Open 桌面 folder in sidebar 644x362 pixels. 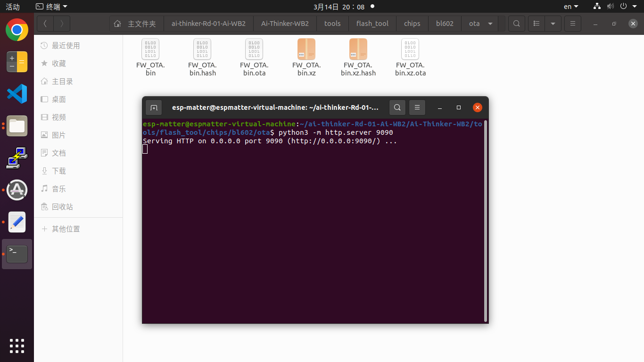pyautogui.click(x=78, y=99)
